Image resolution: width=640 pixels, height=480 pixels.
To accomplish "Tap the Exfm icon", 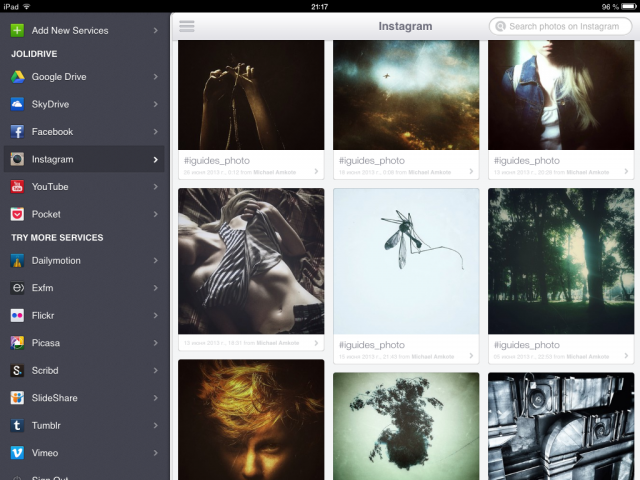I will [17, 288].
